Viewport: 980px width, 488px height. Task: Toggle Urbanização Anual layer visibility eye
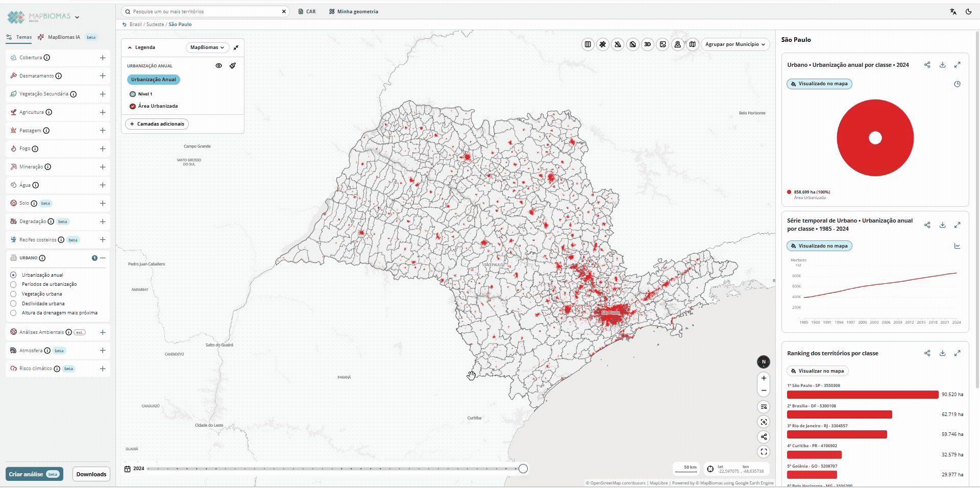pos(218,66)
